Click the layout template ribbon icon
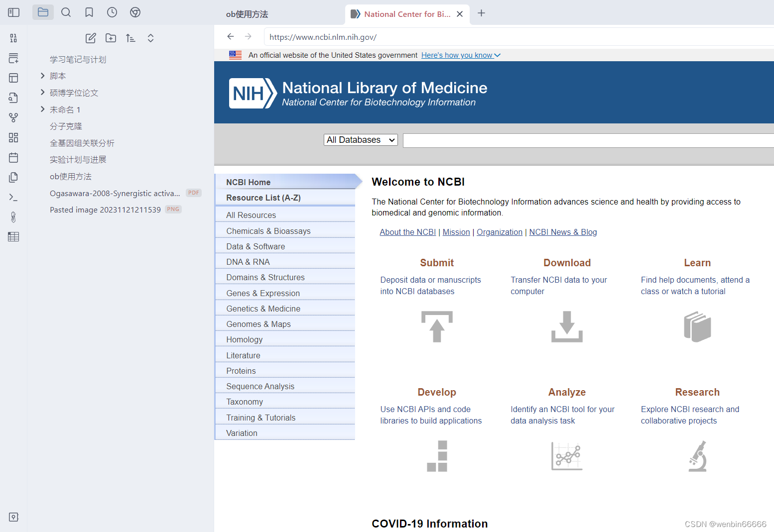Viewport: 774px width, 532px height. coord(13,78)
